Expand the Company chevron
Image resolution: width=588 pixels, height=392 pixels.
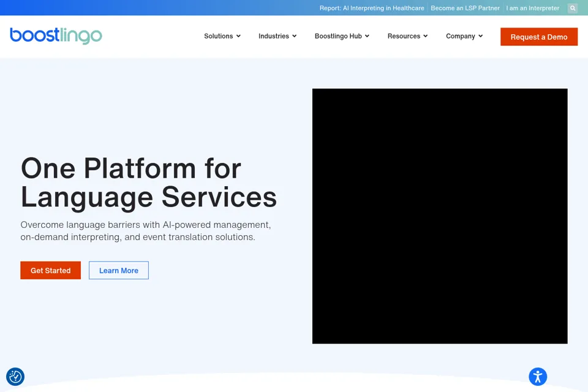pos(480,36)
